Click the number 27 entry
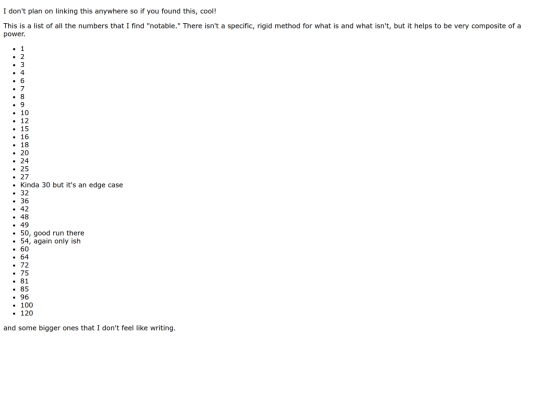540x405 pixels. click(24, 177)
